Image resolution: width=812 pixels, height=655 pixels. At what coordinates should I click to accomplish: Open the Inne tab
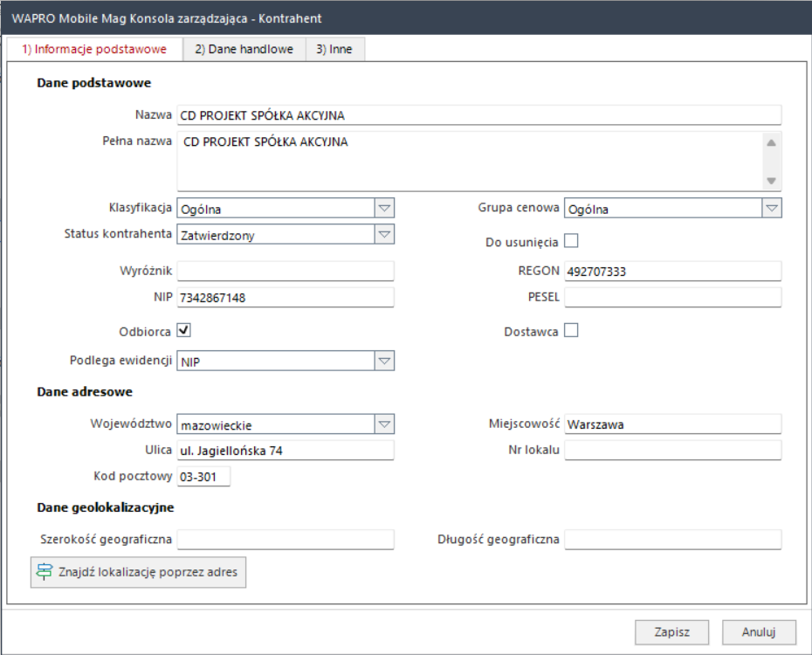coord(334,49)
